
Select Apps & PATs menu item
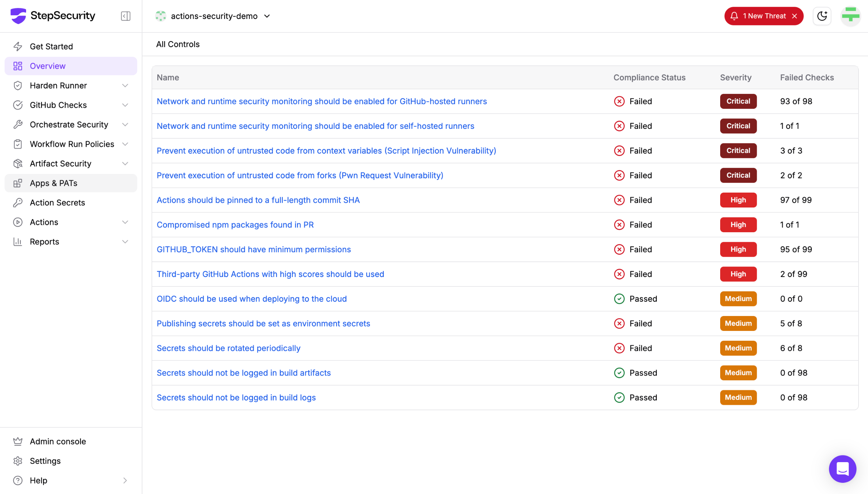point(54,183)
